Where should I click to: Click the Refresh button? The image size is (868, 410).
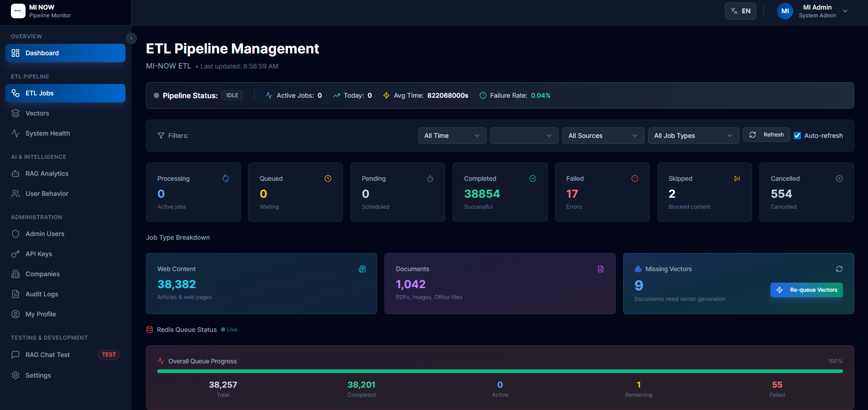[766, 135]
